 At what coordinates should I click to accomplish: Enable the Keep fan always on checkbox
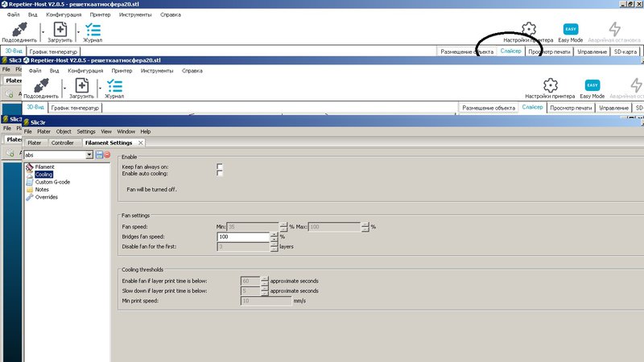coord(220,166)
